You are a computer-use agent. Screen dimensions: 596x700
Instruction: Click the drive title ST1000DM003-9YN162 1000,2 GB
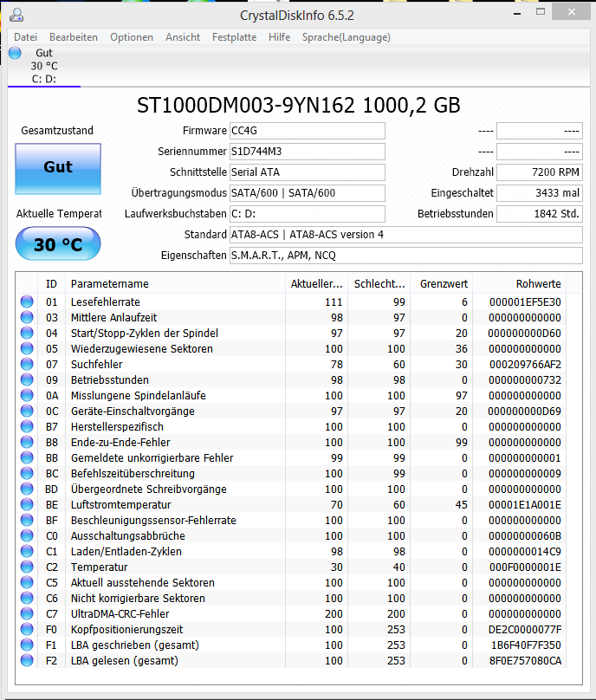pyautogui.click(x=298, y=106)
